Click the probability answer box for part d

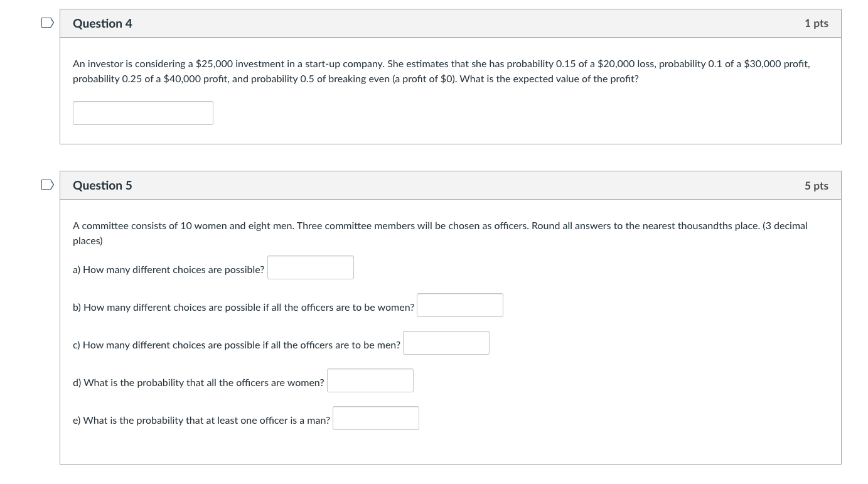[370, 380]
